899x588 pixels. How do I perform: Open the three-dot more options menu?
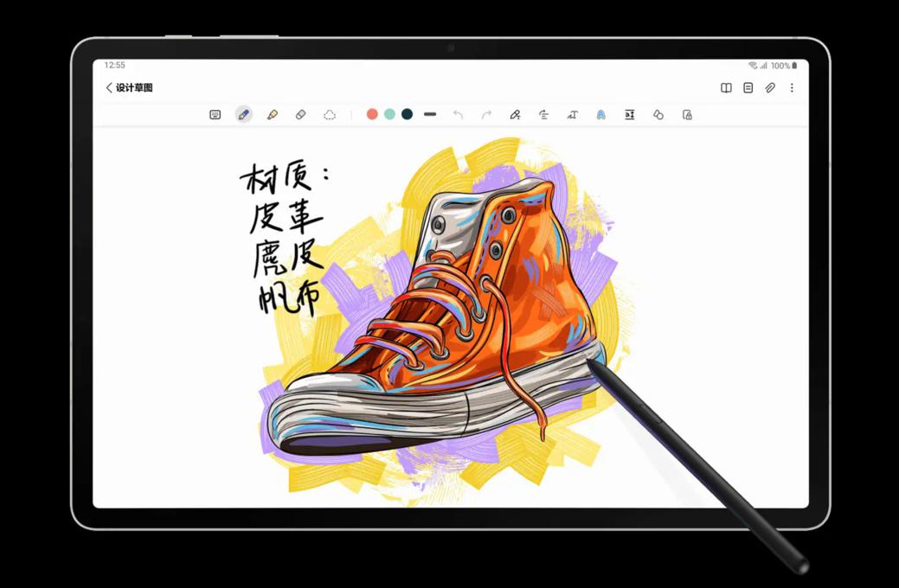tap(792, 88)
